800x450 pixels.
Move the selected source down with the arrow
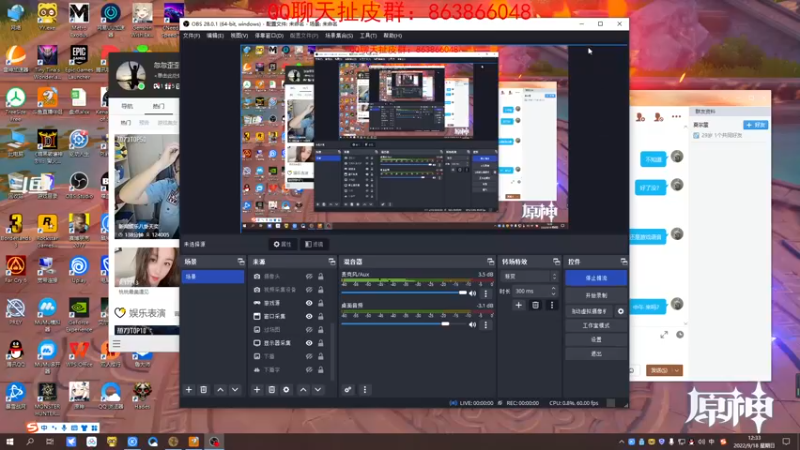318,390
